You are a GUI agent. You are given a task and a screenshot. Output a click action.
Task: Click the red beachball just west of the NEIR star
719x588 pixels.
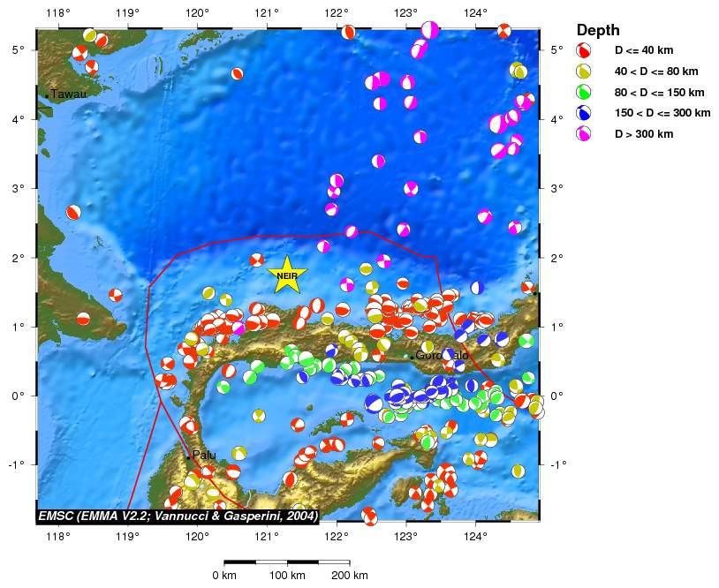[257, 260]
